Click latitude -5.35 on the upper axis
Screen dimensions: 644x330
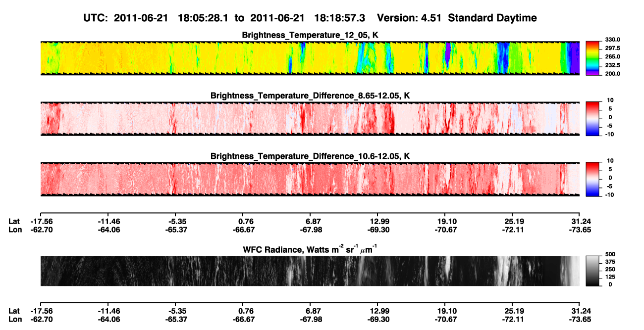click(x=175, y=221)
